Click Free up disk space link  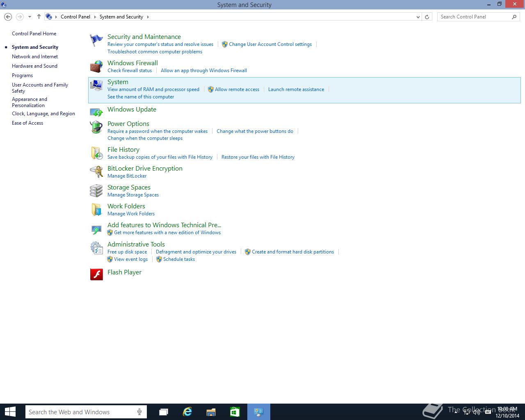(127, 252)
